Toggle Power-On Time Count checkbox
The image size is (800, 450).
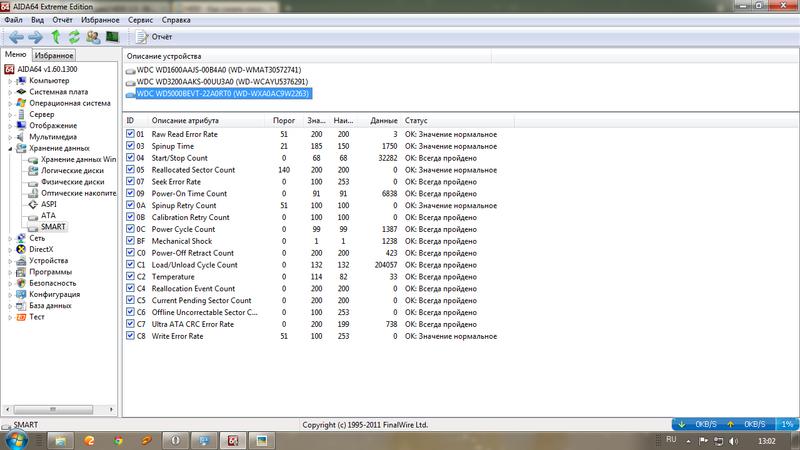pyautogui.click(x=130, y=193)
